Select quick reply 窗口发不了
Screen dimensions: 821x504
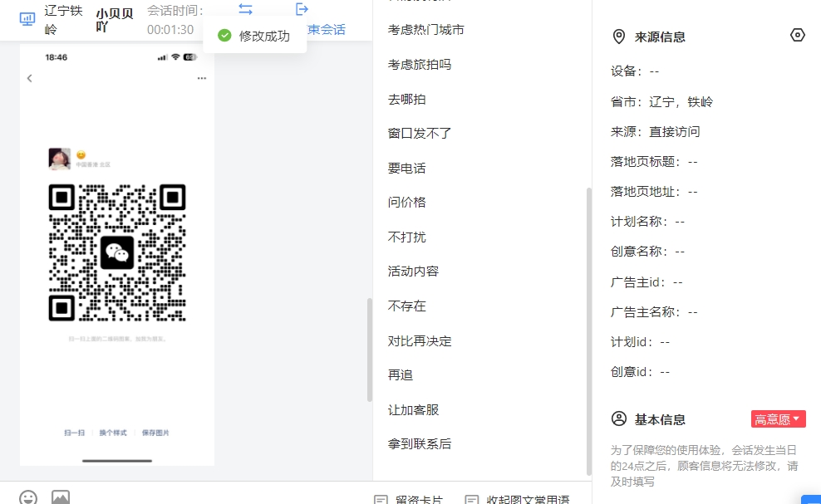pos(420,134)
